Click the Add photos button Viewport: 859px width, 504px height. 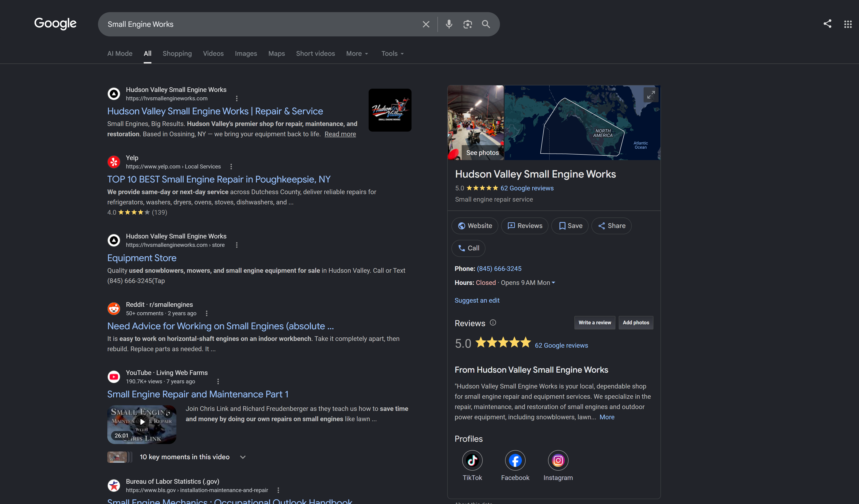(636, 323)
